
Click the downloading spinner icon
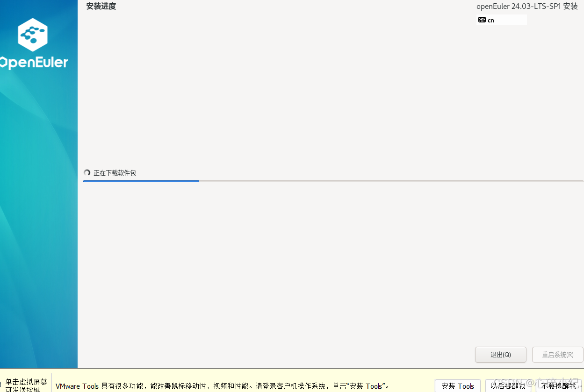tap(87, 172)
